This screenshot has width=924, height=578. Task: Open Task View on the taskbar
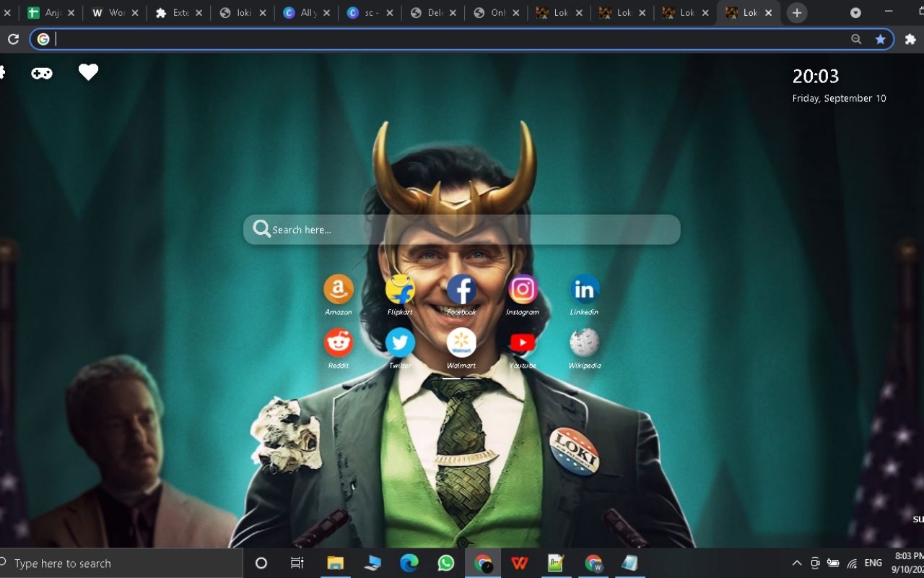(297, 563)
